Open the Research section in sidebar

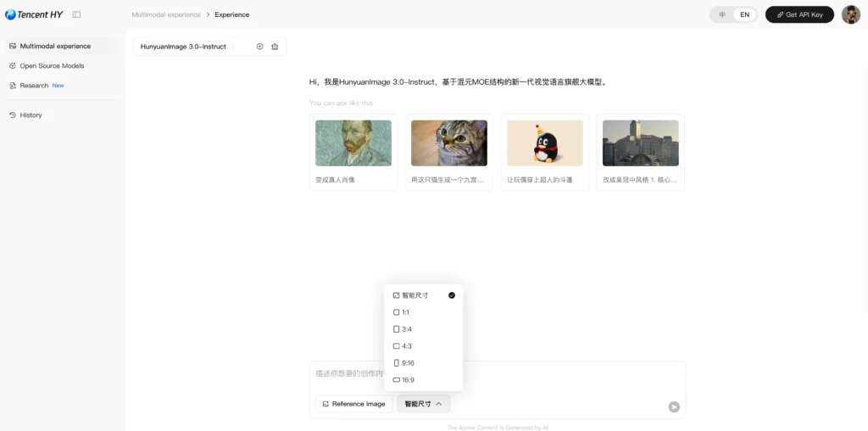pyautogui.click(x=61, y=86)
